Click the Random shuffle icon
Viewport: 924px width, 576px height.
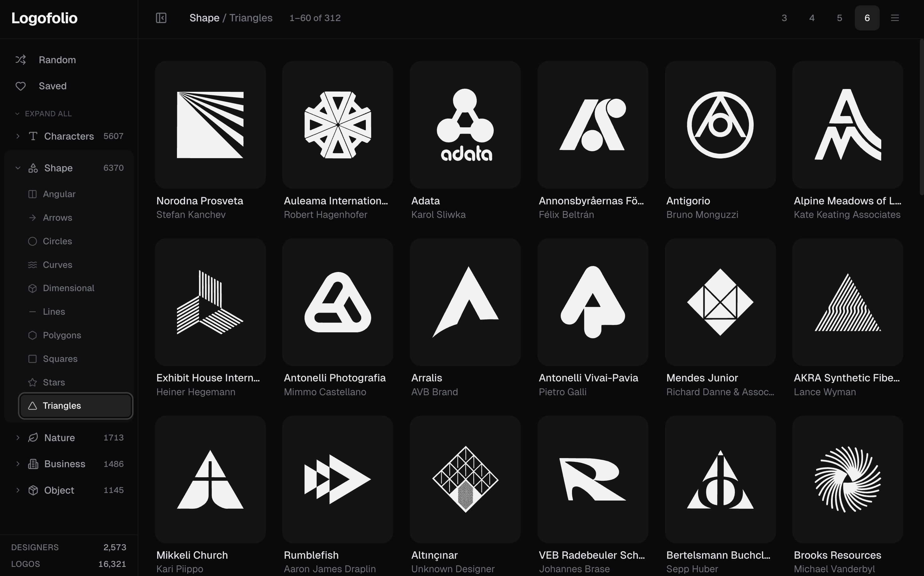tap(20, 60)
